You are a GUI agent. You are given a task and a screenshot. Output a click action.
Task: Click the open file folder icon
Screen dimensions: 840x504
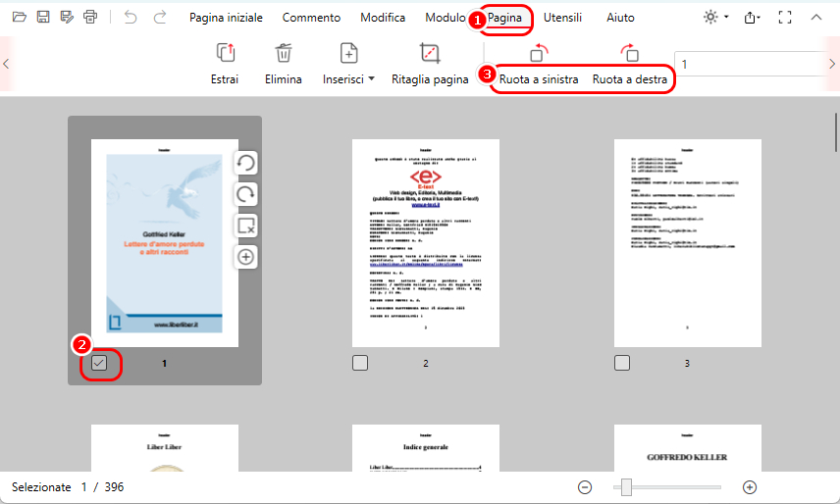pos(20,17)
